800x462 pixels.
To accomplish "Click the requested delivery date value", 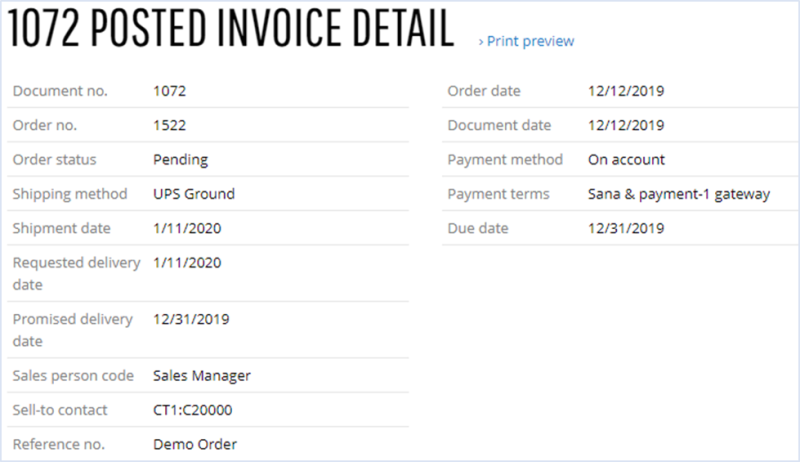I will 187,263.
